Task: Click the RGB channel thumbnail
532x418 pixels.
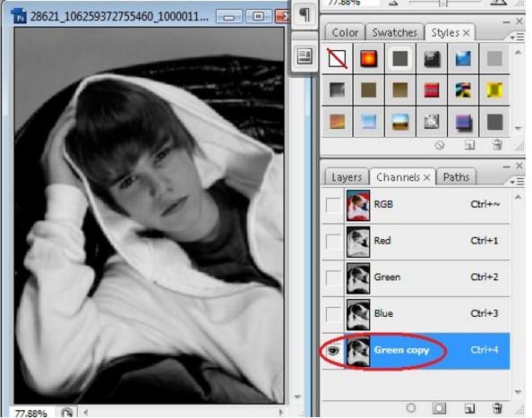Action: [358, 205]
